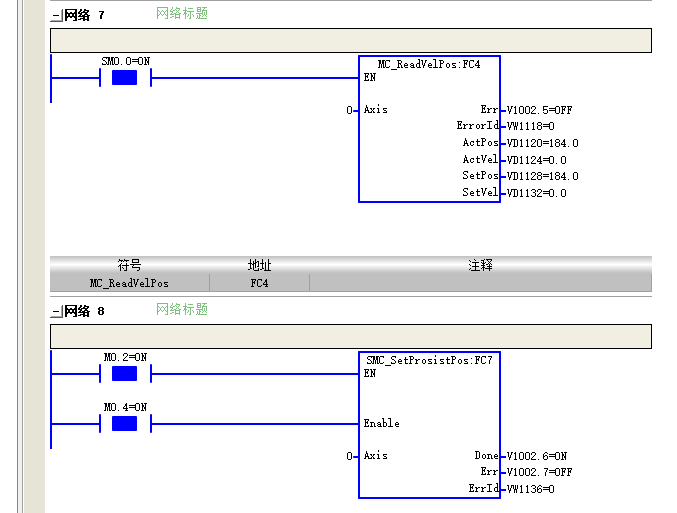677x513 pixels.
Task: Click the network 7 comment field
Action: tap(351, 41)
